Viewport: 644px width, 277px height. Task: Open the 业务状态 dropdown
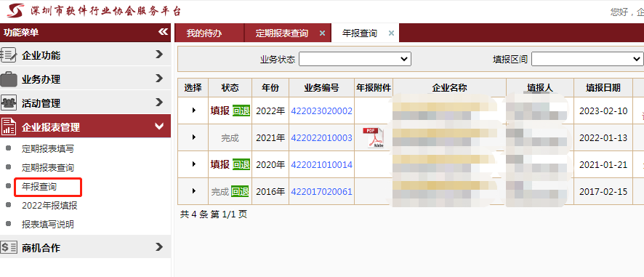click(355, 59)
